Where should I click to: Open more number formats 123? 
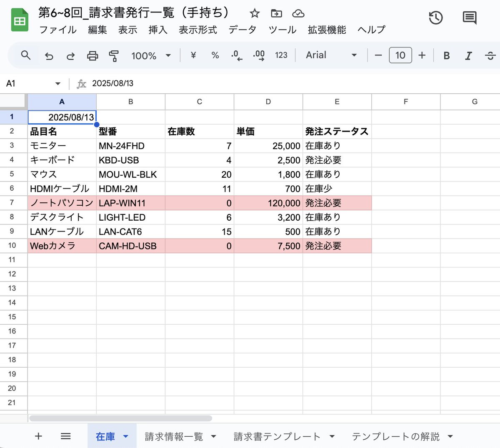(x=281, y=55)
